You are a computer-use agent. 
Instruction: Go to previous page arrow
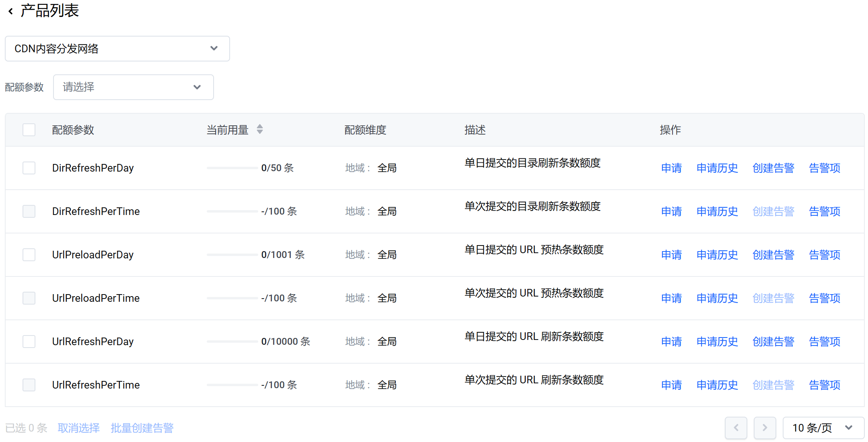736,428
